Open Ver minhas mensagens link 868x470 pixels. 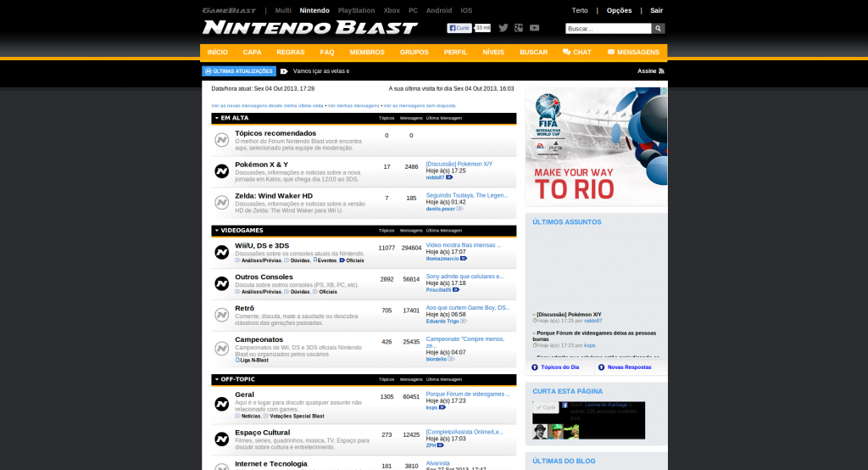[353, 105]
